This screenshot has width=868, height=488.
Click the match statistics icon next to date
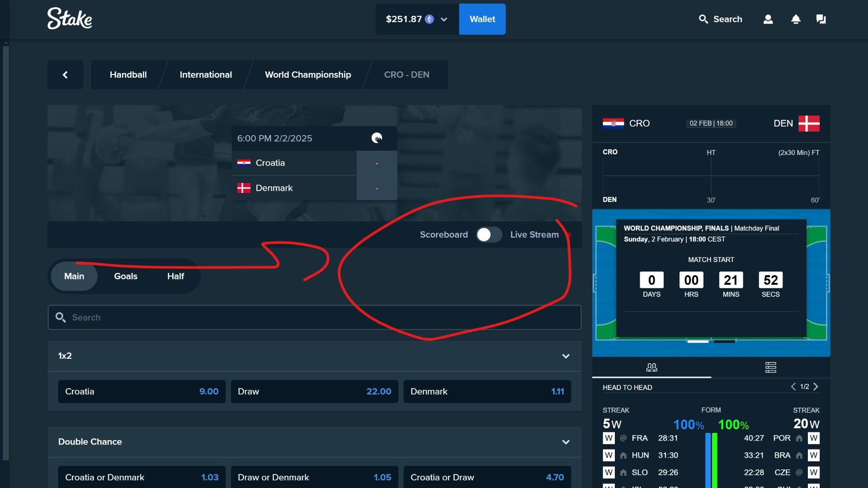pyautogui.click(x=377, y=138)
